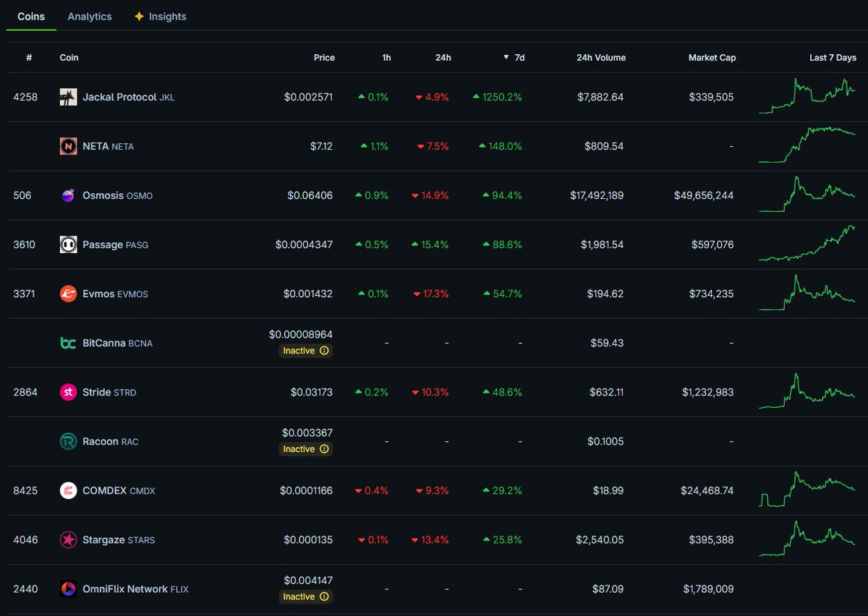Open the Jackal Protocol 7-day sparkline chart
The width and height of the screenshot is (868, 616).
pyautogui.click(x=807, y=96)
